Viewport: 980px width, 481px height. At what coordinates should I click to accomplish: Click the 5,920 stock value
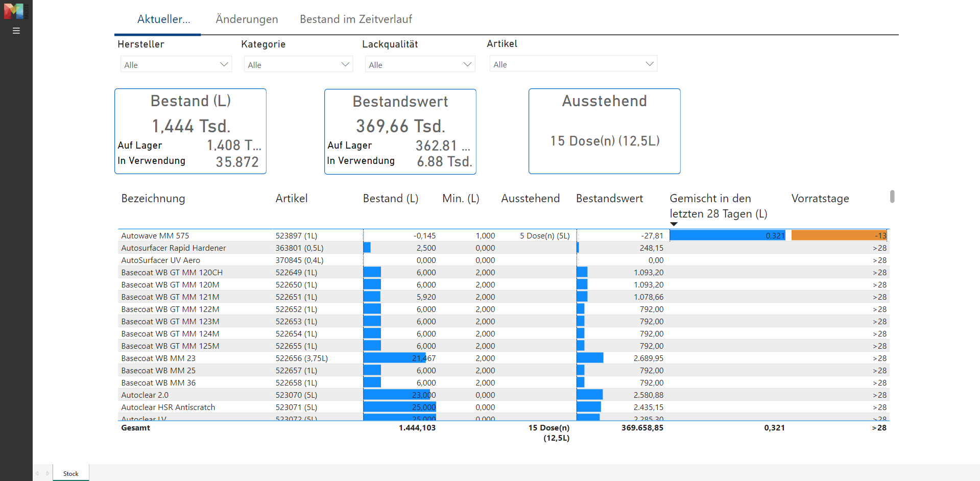(426, 297)
